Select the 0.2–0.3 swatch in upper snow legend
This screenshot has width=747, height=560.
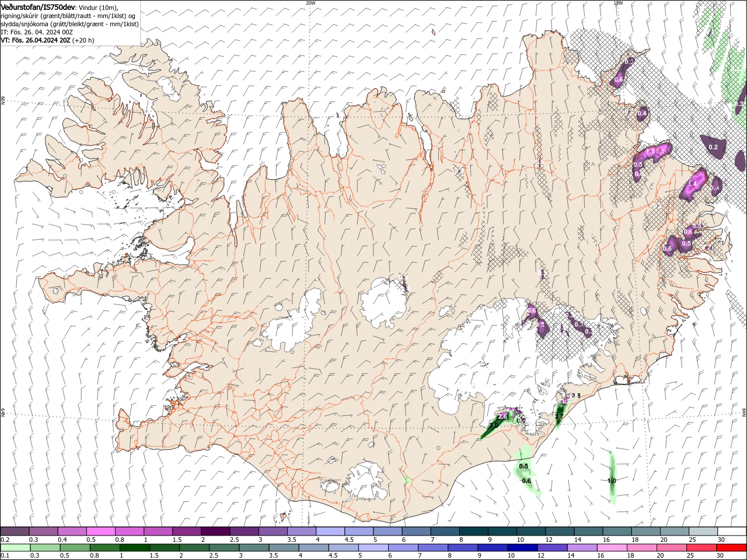tap(15, 531)
